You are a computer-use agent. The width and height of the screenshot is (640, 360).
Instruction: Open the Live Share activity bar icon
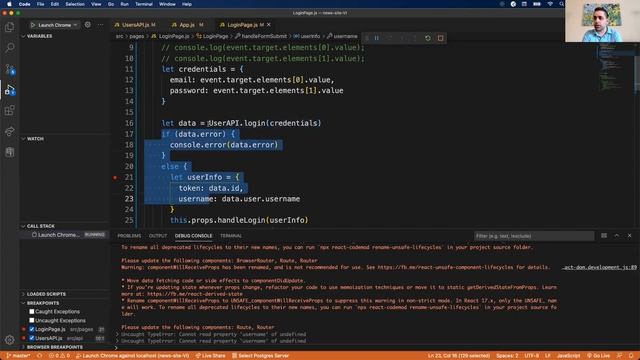[x=9, y=131]
